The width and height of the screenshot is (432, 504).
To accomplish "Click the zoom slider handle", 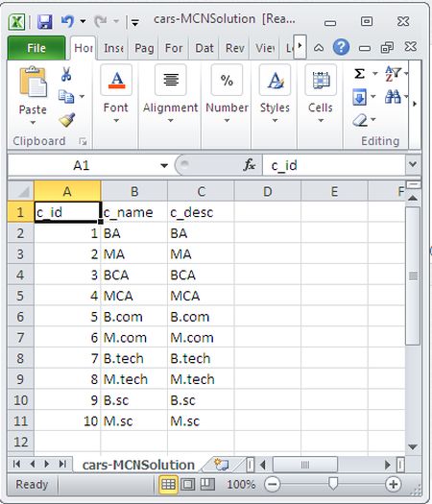I will (x=333, y=484).
